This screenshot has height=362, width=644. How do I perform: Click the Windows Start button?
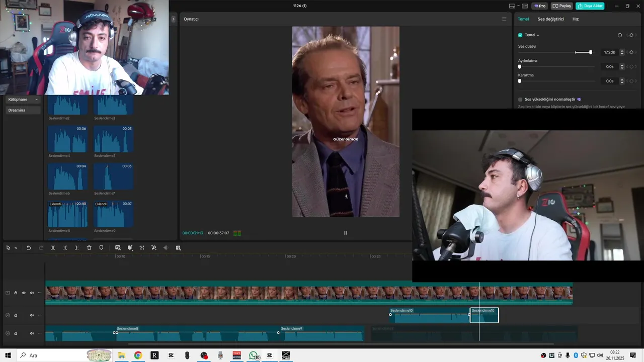pyautogui.click(x=8, y=355)
